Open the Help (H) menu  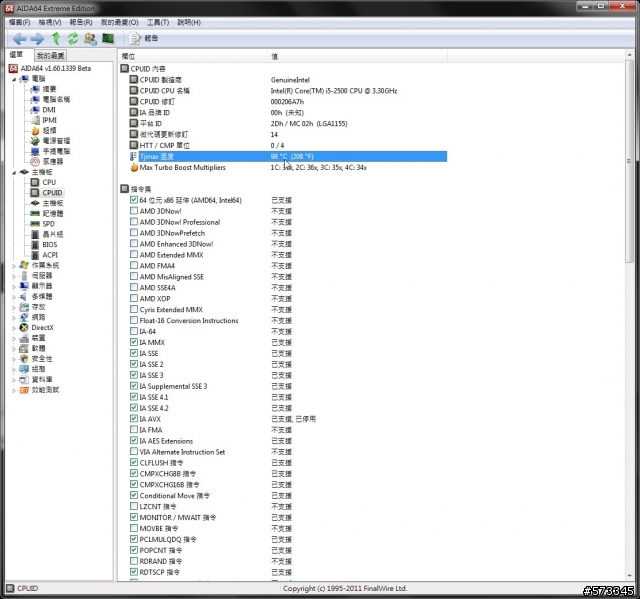pos(189,22)
